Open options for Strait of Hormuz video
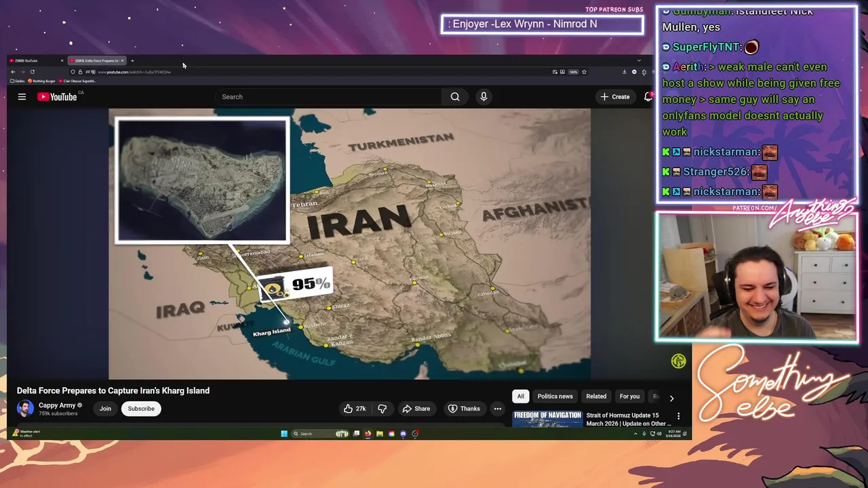868x488 pixels. pyautogui.click(x=678, y=415)
